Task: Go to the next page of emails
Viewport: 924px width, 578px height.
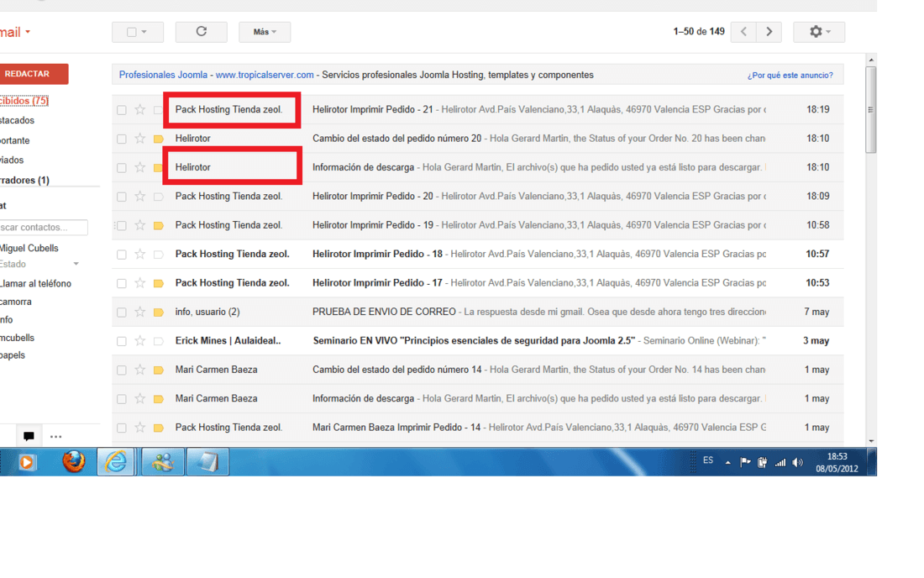Action: (769, 32)
